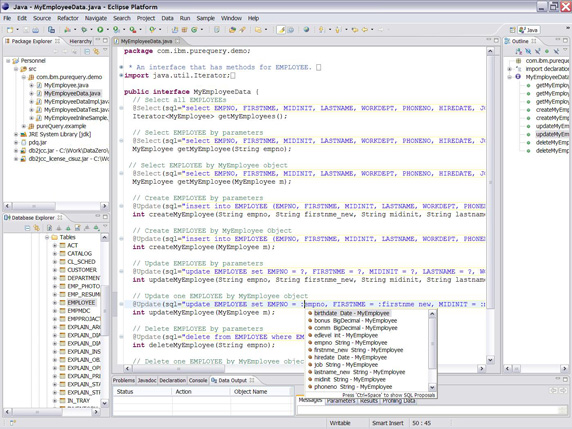Select the EMPLOYEE table in Database Explorer

click(x=81, y=303)
